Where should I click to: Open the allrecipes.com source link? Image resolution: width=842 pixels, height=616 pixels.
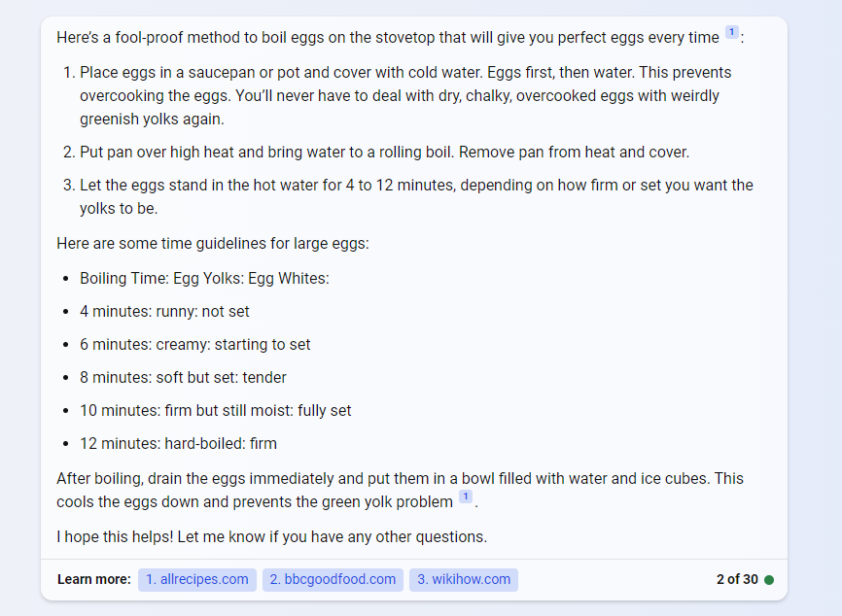197,580
